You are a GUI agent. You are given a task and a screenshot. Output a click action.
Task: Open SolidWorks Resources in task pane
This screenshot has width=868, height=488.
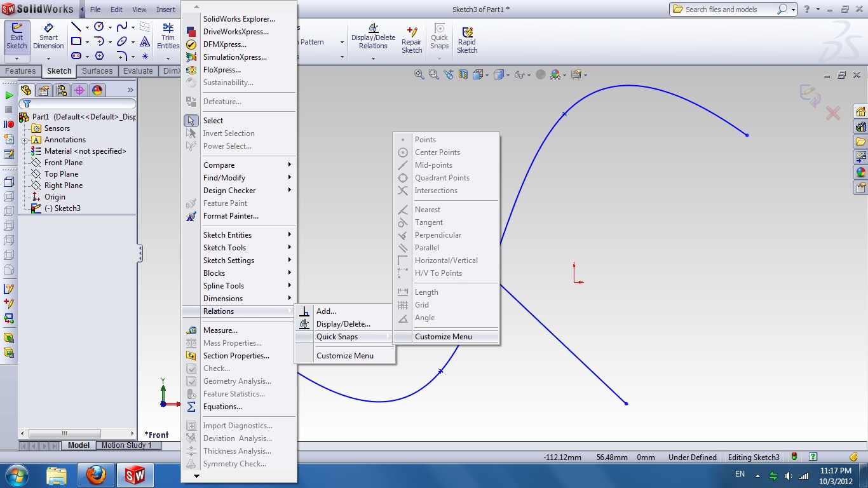click(861, 111)
